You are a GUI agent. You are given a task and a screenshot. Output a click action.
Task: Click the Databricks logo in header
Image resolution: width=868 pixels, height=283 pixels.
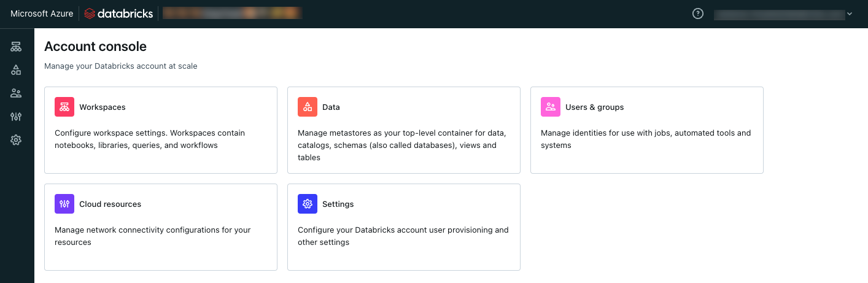[118, 14]
